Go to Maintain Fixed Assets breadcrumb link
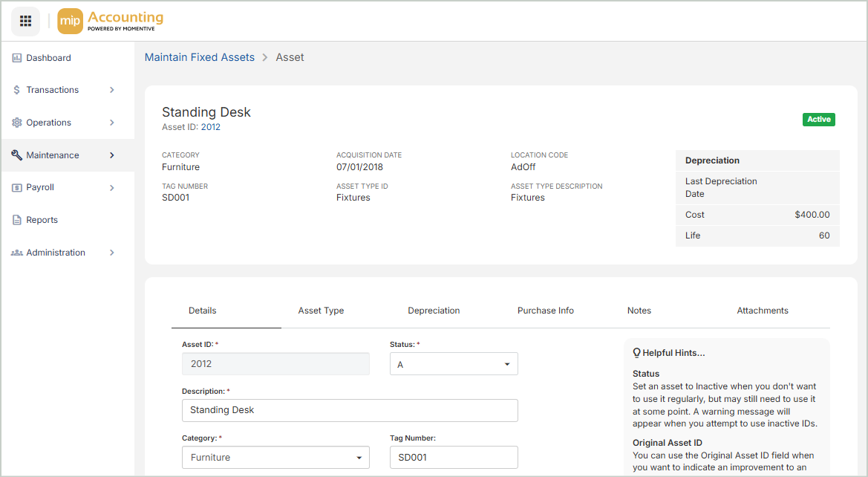Image resolution: width=868 pixels, height=477 pixels. pos(199,57)
